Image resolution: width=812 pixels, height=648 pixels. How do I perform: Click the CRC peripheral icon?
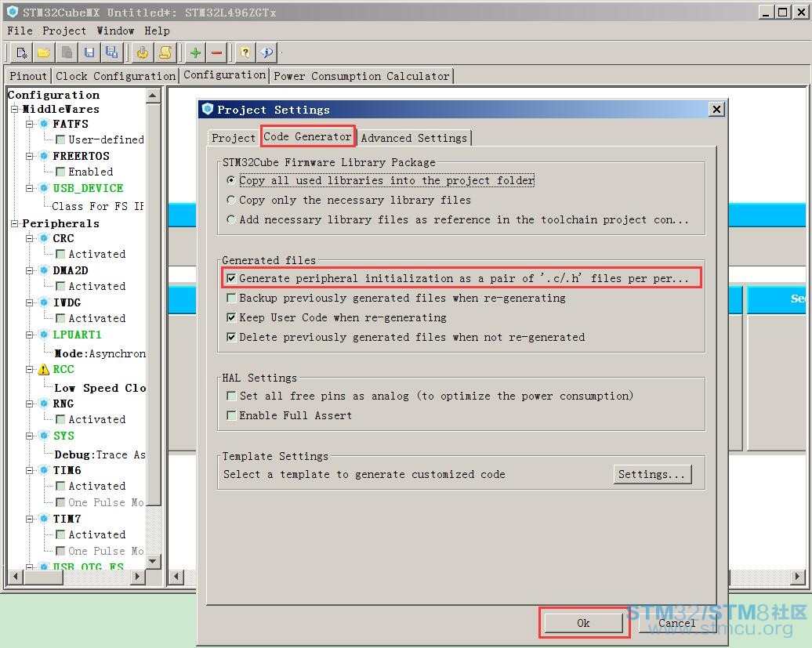coord(44,238)
